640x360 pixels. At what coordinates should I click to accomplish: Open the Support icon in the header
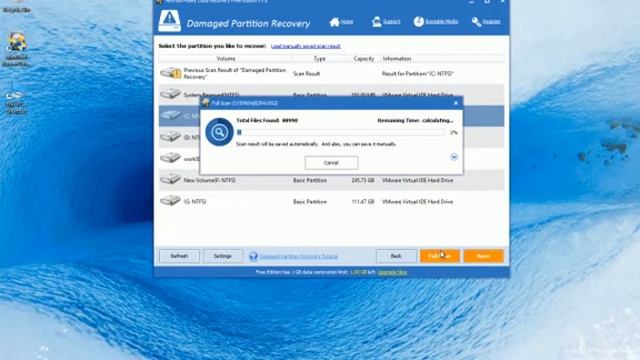(x=376, y=22)
